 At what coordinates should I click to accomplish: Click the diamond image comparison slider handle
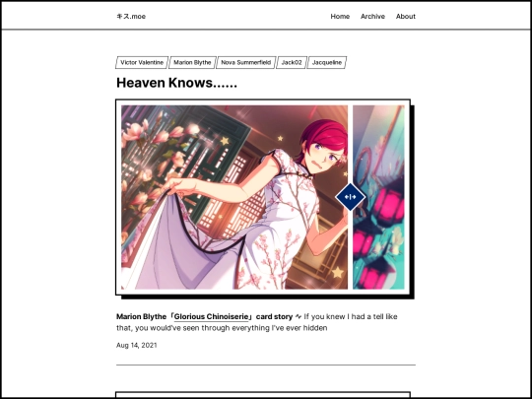[x=350, y=197]
